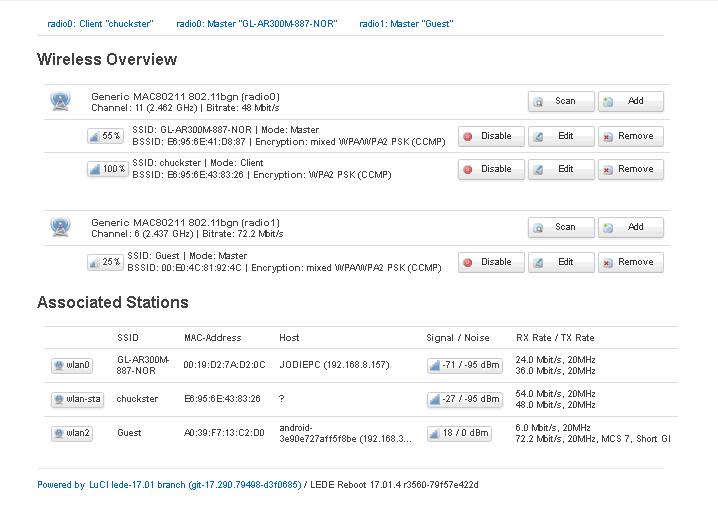Edit the Guest network
Viewport: 718px width, 513px height.
click(x=561, y=262)
